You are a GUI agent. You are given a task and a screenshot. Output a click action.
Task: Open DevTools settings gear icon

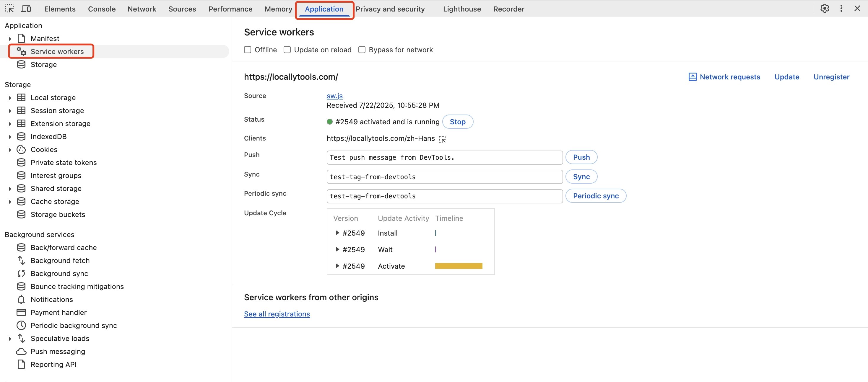[824, 9]
